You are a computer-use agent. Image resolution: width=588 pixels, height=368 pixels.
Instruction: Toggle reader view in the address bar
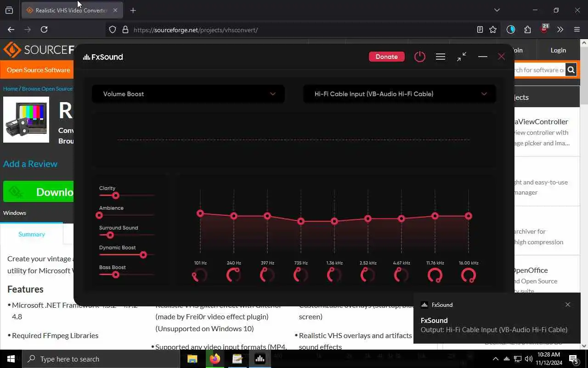pyautogui.click(x=480, y=29)
